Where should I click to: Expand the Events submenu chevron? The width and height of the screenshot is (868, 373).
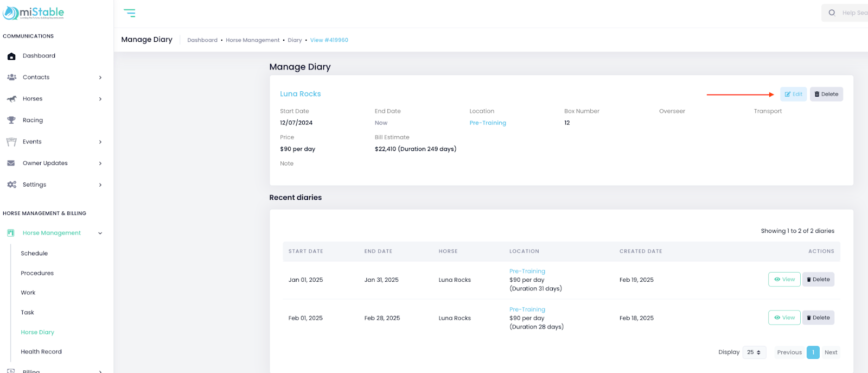tap(100, 142)
